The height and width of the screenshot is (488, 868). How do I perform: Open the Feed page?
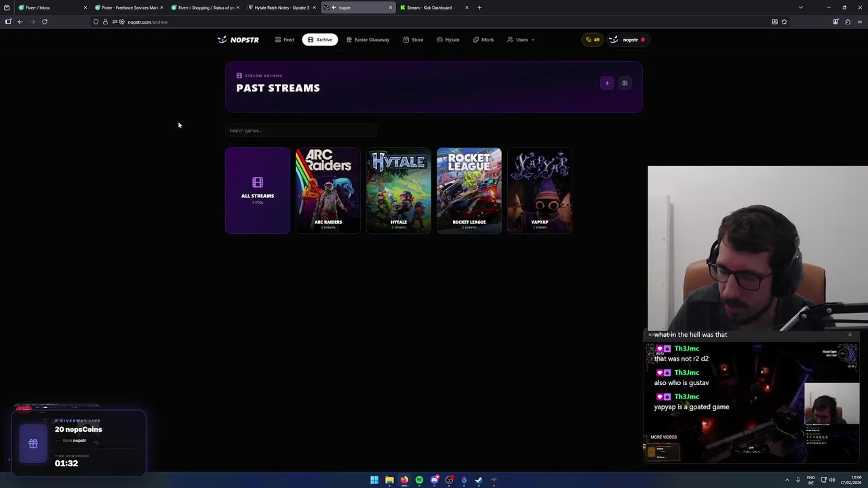(285, 40)
